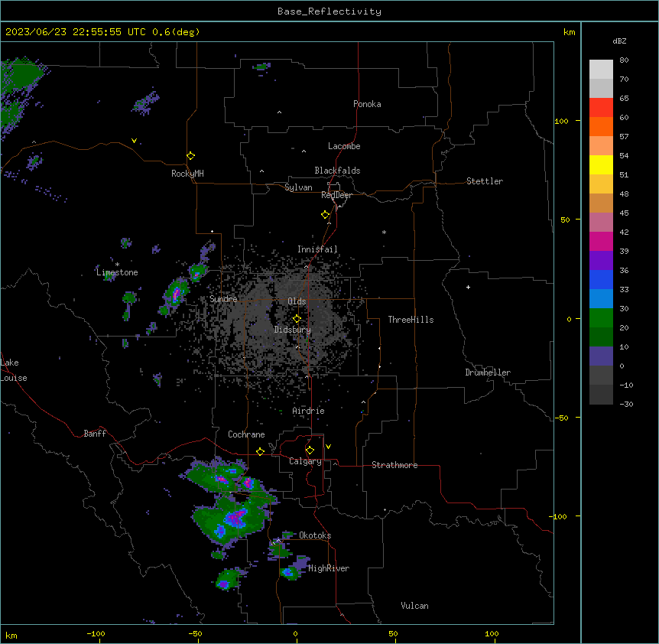Click the storm cell with magenta core west of Sundre
Screen dimensions: 659x644
pos(176,293)
